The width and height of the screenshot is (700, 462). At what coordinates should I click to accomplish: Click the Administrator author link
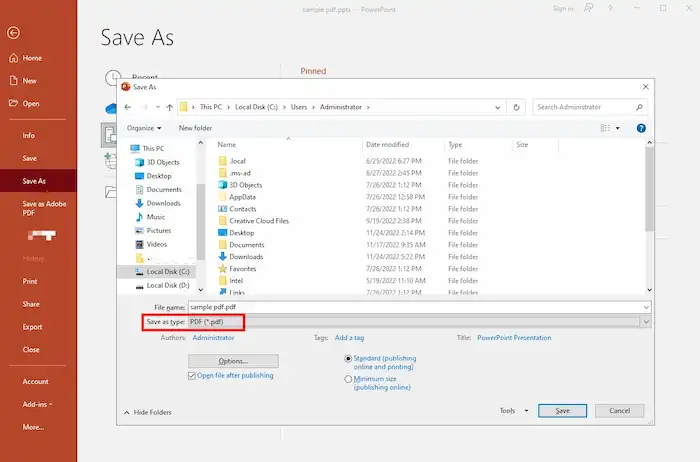pyautogui.click(x=213, y=338)
